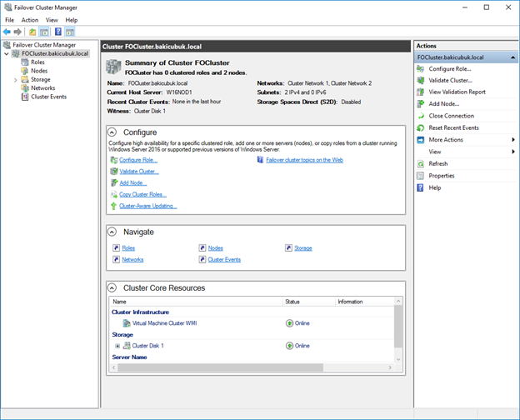Click the Cluster-Aware Updating green arrow icon
The height and width of the screenshot is (420, 520).
point(113,206)
